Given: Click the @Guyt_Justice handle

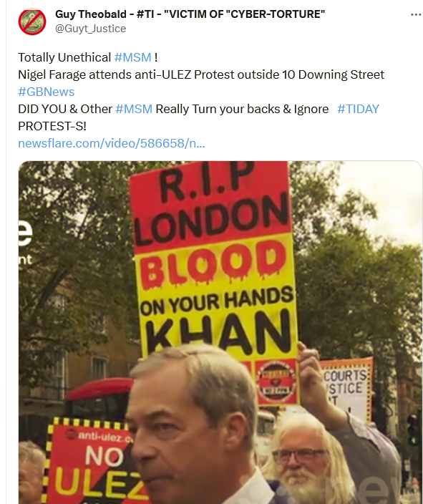Looking at the screenshot, I should pos(91,29).
